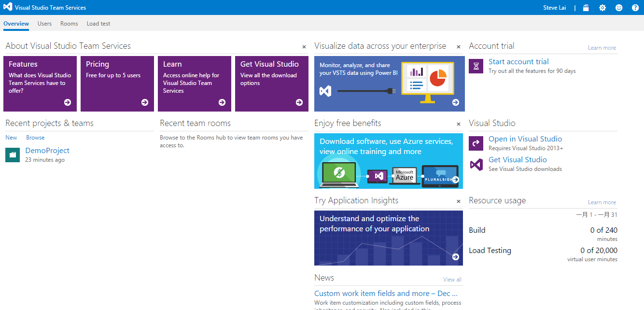Open the help question mark icon

coord(635,8)
